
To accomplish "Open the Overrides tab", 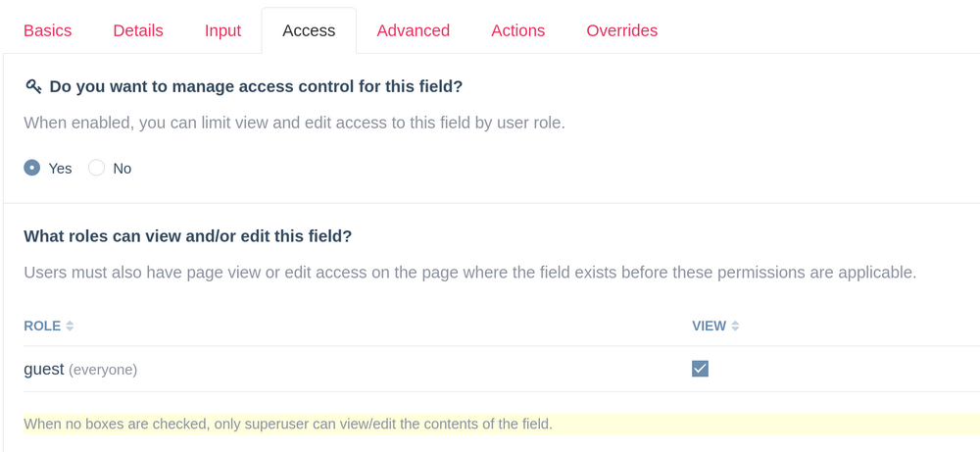I will click(x=621, y=30).
